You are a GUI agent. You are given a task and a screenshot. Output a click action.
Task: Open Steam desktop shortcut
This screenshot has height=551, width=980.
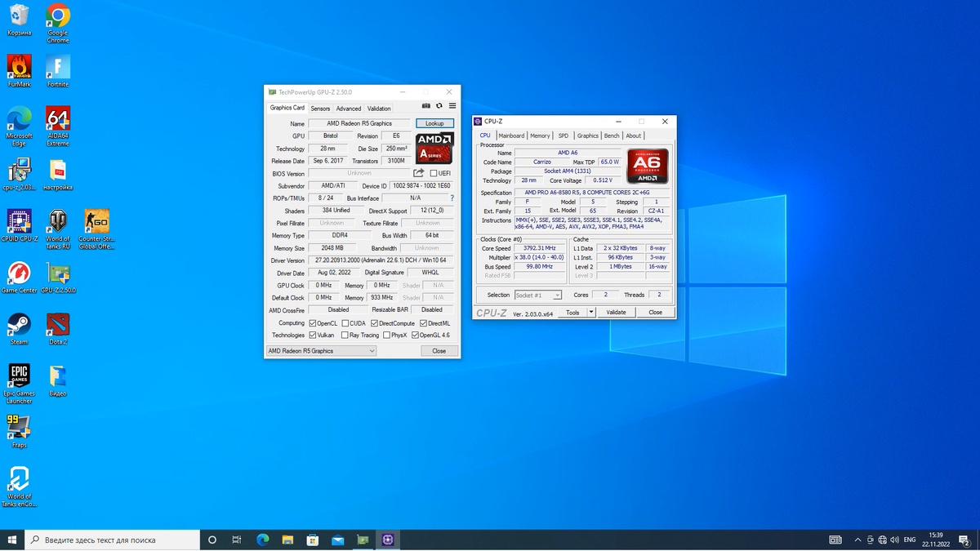coord(19,329)
